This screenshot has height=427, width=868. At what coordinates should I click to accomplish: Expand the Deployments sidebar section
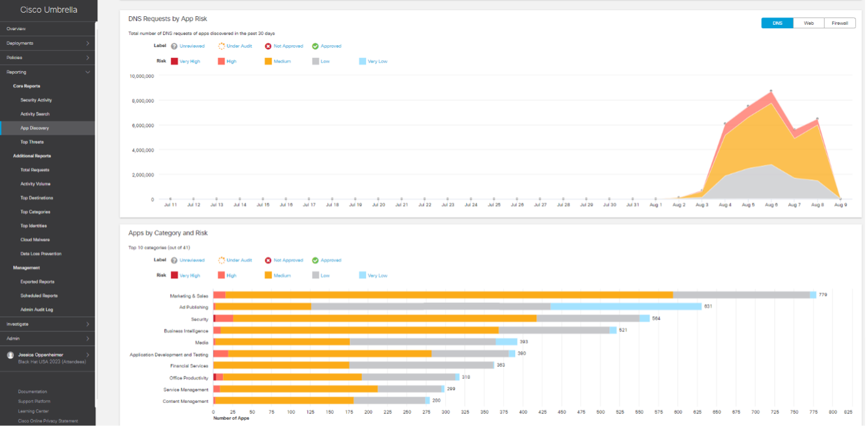click(x=47, y=43)
